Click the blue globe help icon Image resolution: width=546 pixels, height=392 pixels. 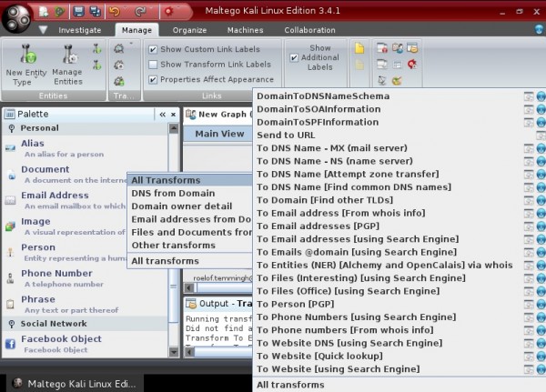click(540, 29)
